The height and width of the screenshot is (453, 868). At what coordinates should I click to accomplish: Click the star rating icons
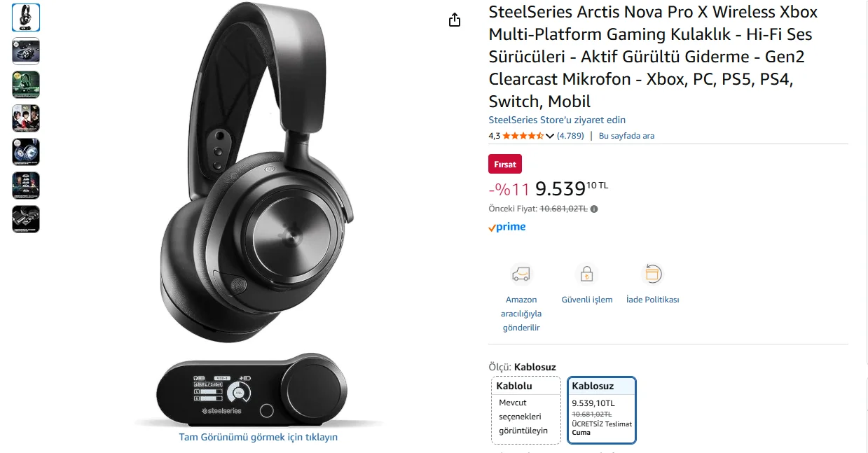click(x=523, y=136)
